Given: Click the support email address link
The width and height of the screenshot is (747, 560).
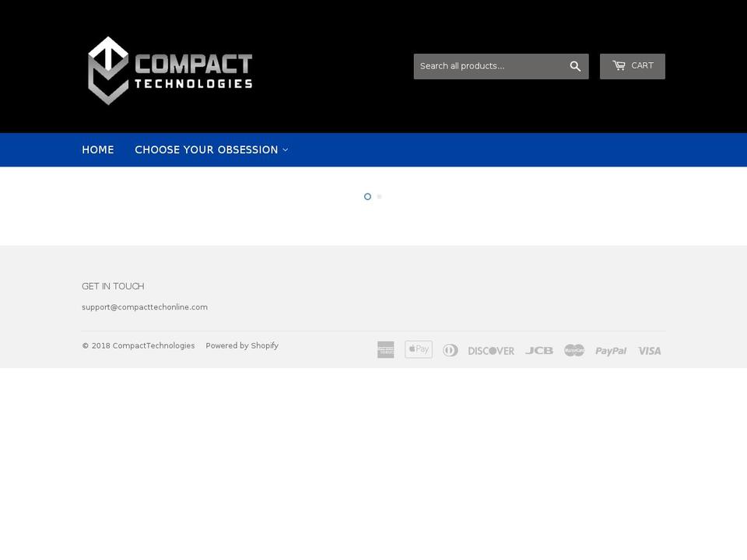Looking at the screenshot, I should 145,307.
